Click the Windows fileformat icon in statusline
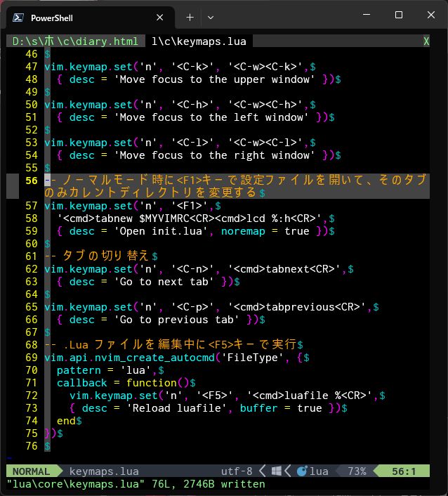 (x=277, y=471)
